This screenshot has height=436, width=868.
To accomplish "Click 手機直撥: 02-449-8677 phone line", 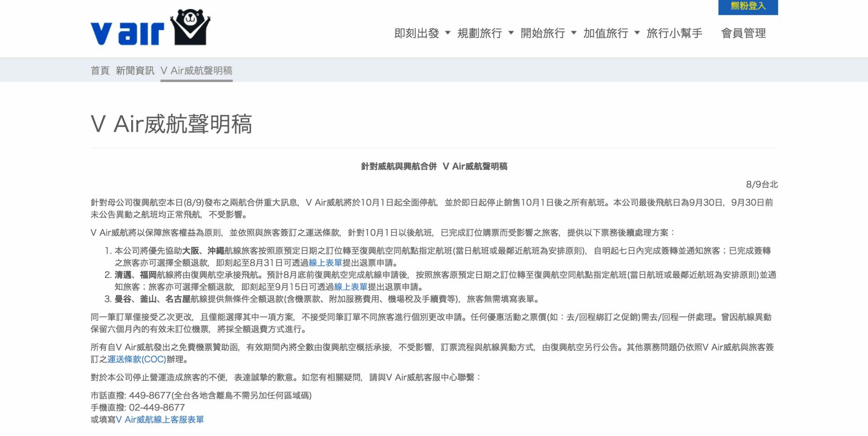I will tap(138, 408).
